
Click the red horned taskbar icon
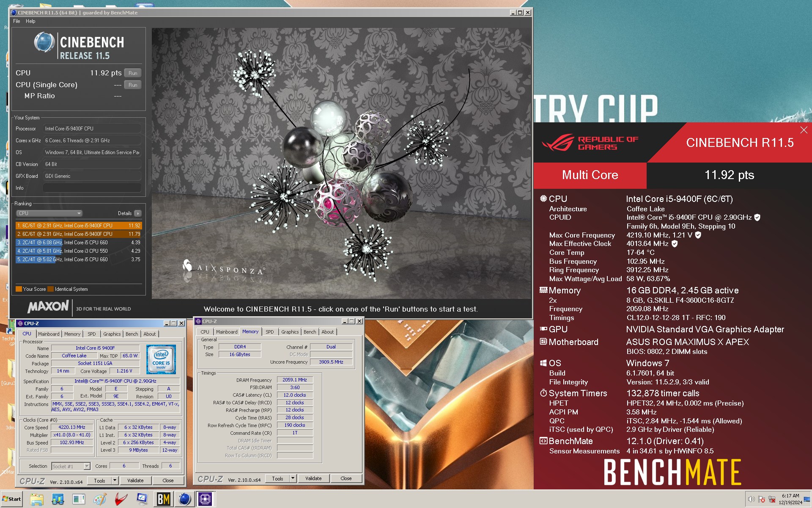tap(121, 500)
